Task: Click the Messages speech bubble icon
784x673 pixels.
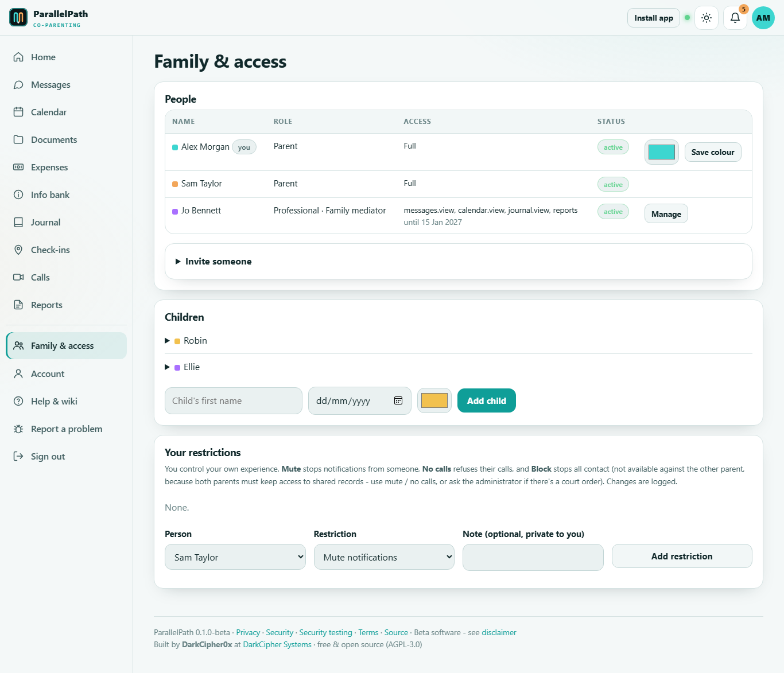Action: click(x=18, y=84)
